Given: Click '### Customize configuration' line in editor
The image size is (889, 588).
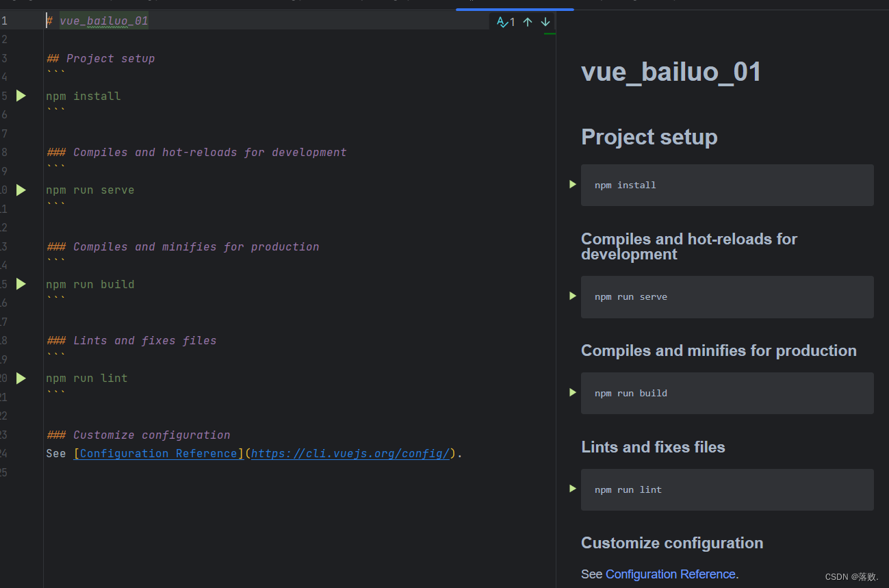Looking at the screenshot, I should pos(138,435).
